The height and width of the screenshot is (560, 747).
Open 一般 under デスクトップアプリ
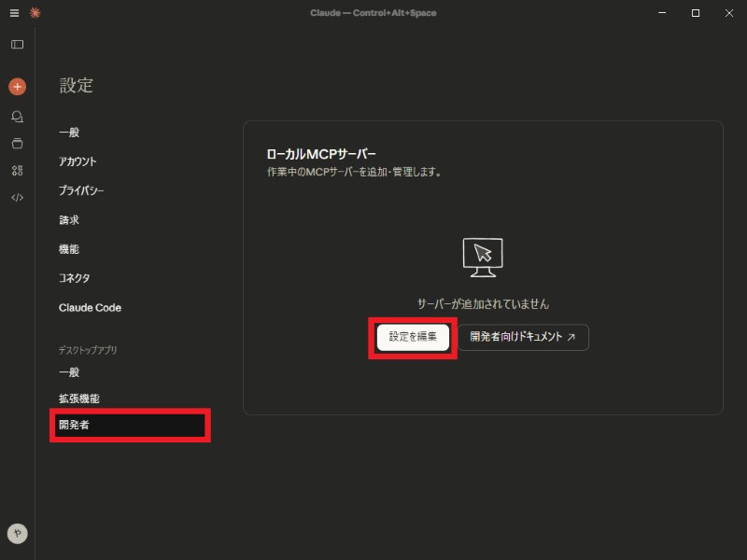coord(69,372)
